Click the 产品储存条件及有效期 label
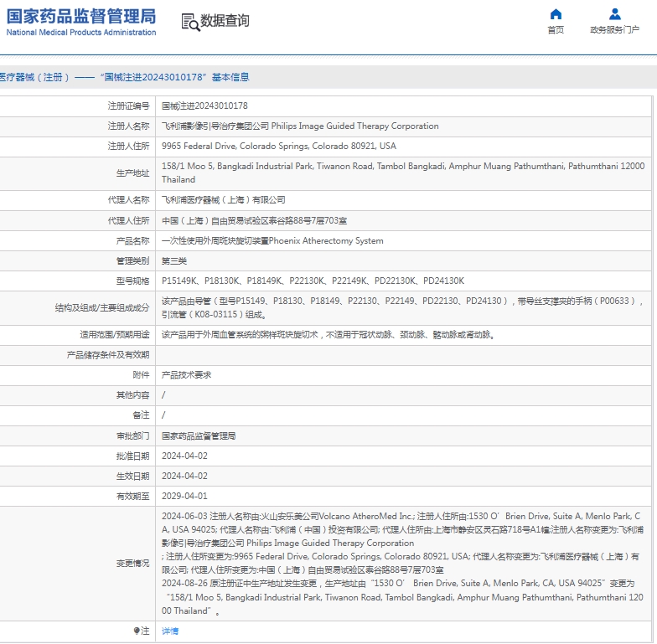This screenshot has height=644, width=657. [108, 355]
